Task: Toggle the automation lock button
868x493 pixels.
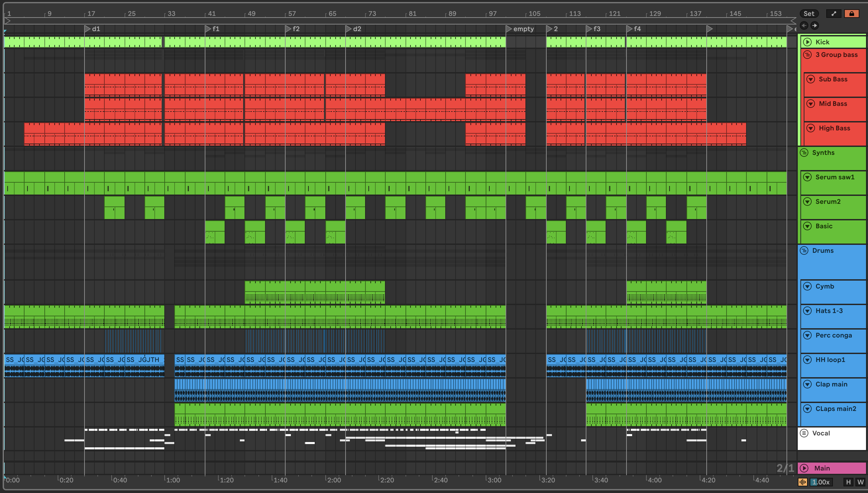Action: click(851, 14)
